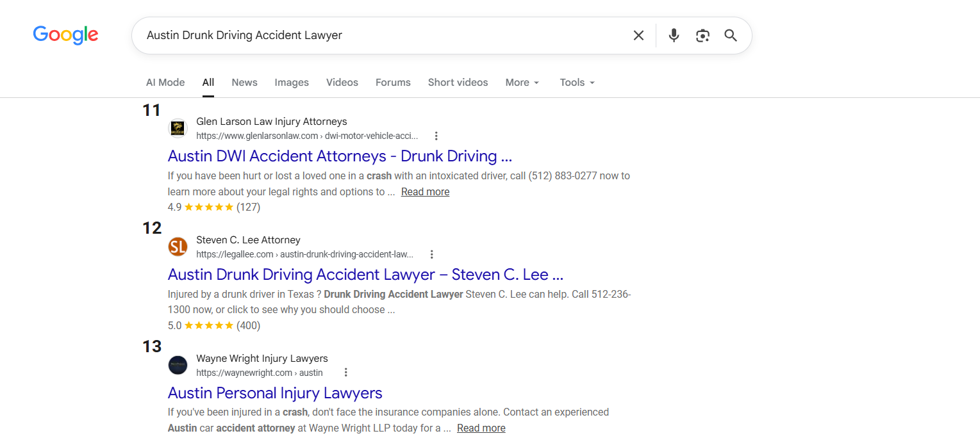The width and height of the screenshot is (980, 438).
Task: Open Google Lens image search
Action: 702,35
